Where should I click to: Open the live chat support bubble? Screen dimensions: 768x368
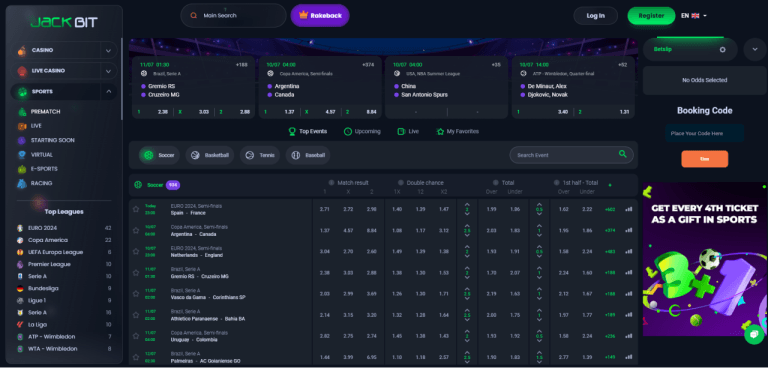tap(754, 334)
